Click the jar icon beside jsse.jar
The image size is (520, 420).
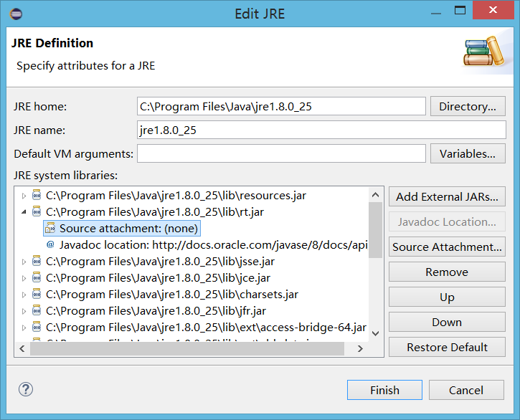click(x=37, y=262)
